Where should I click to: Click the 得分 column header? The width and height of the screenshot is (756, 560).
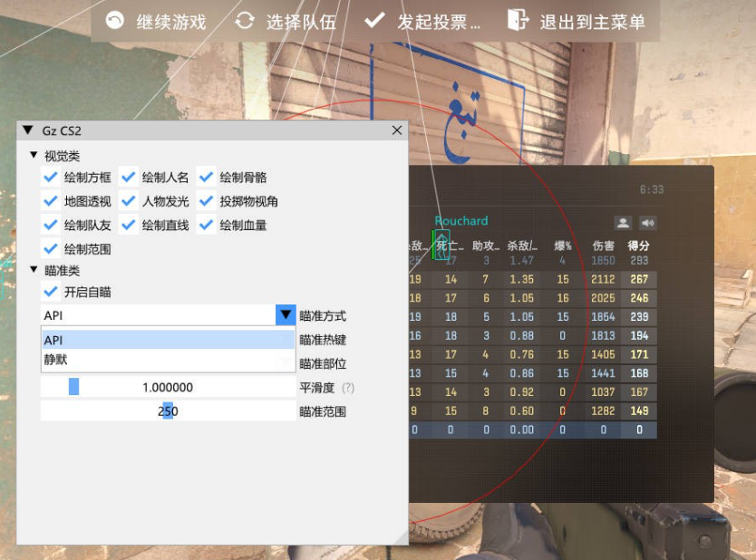pos(638,246)
